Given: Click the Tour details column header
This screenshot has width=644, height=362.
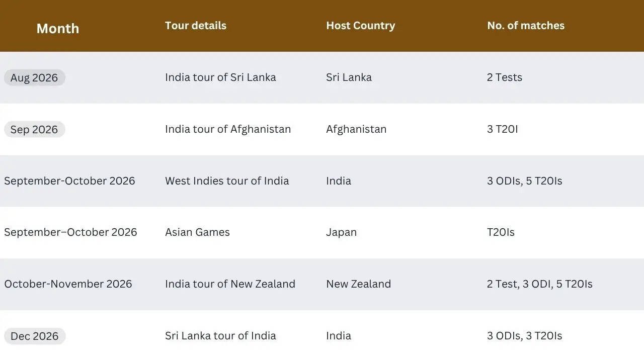Looking at the screenshot, I should click(x=196, y=26).
